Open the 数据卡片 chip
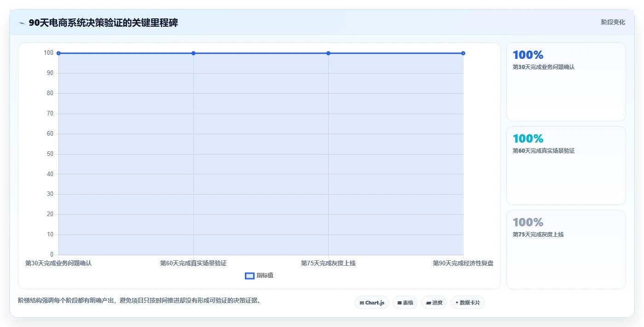The width and height of the screenshot is (644, 327). [x=468, y=303]
